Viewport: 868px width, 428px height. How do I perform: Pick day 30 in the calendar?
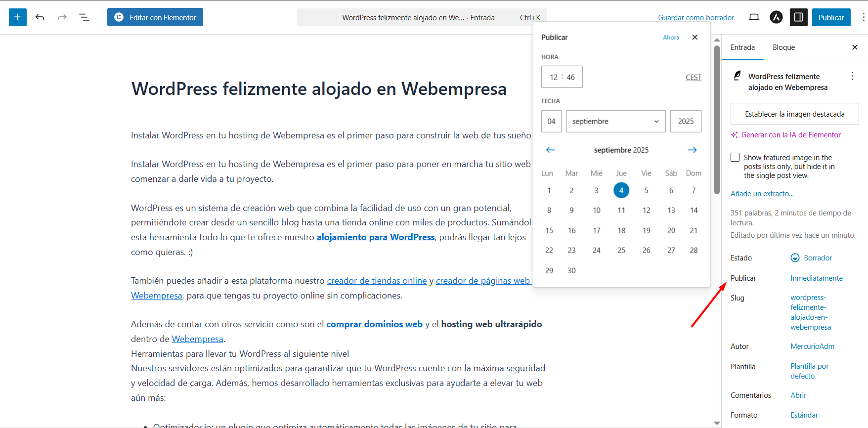(x=571, y=270)
